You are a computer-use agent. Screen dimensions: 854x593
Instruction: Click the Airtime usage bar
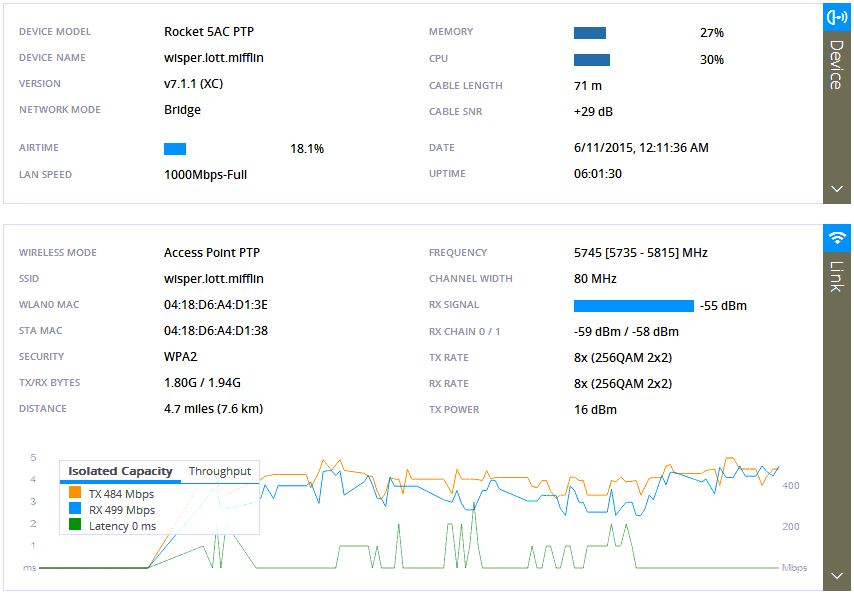coord(175,149)
